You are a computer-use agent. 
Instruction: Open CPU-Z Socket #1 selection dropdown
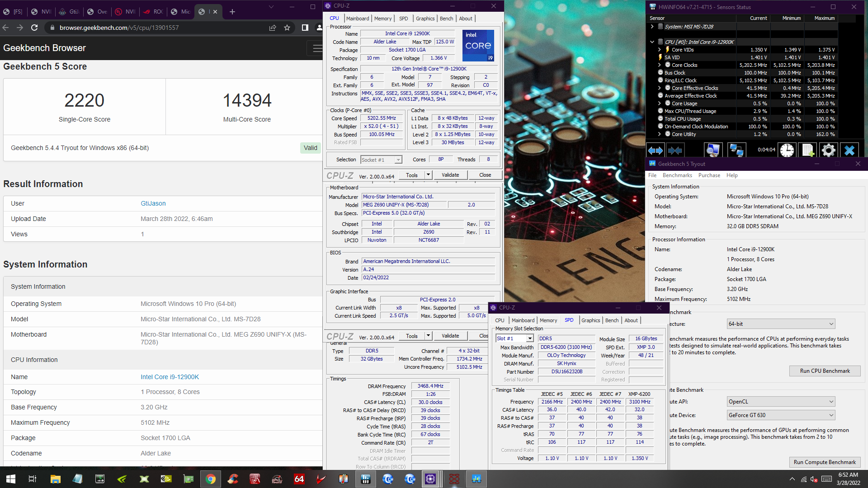point(381,160)
